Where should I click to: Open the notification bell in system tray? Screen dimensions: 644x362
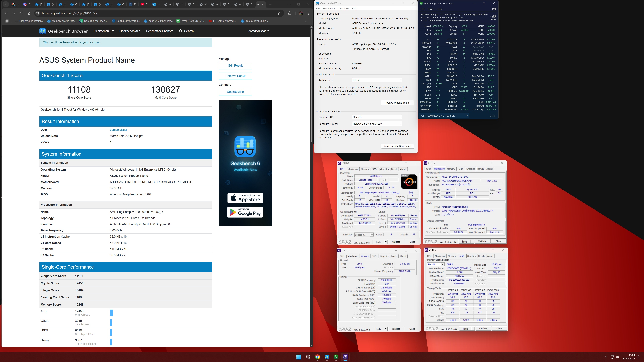coord(638,357)
